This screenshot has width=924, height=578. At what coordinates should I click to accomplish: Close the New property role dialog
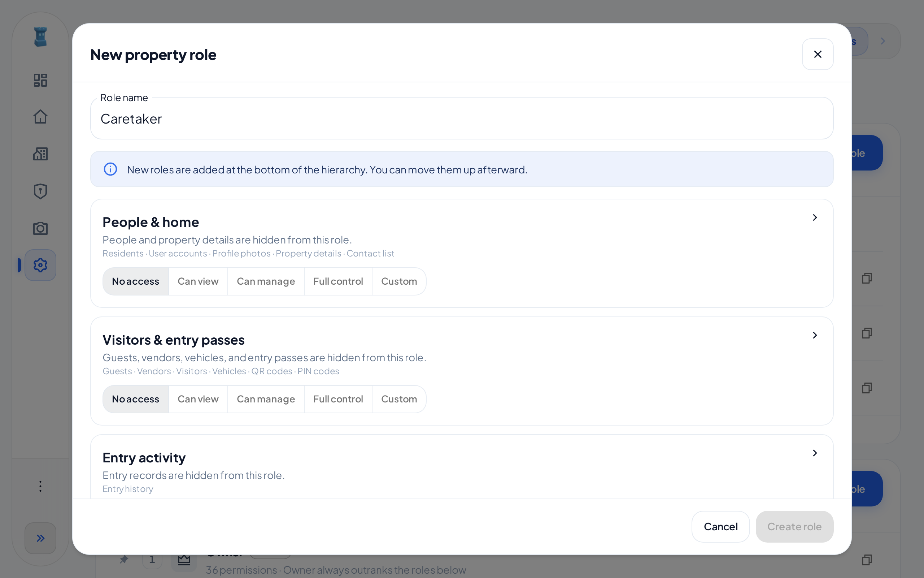(818, 54)
